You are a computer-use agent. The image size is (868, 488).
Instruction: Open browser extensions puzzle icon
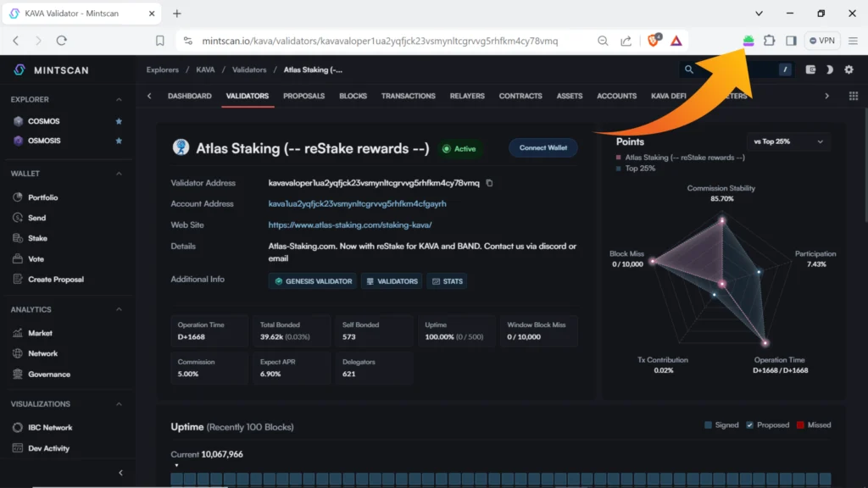(x=769, y=41)
